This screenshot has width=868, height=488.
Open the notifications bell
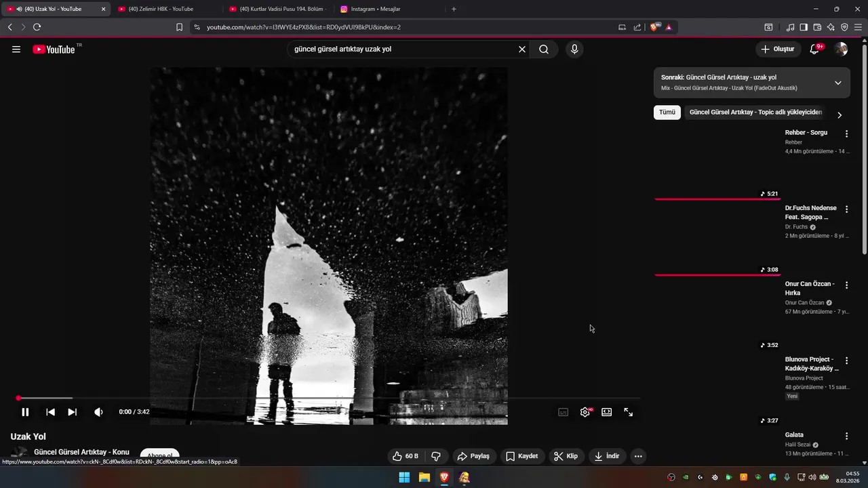click(x=815, y=49)
